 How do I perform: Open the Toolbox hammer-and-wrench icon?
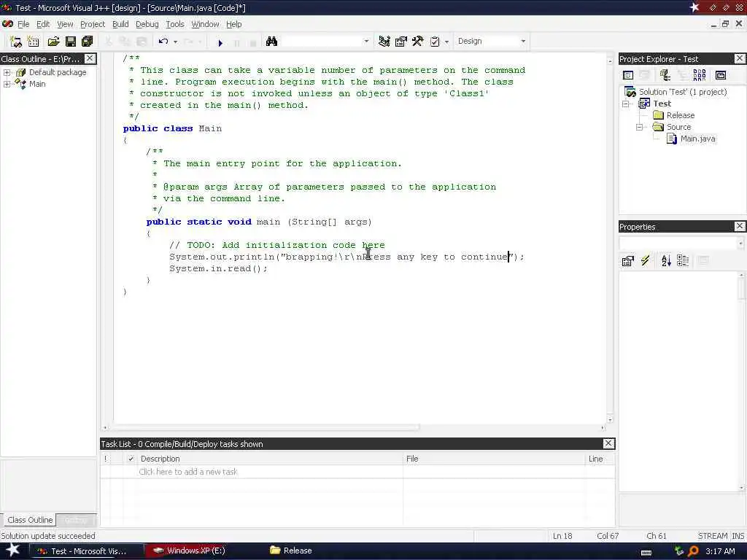coord(417,42)
